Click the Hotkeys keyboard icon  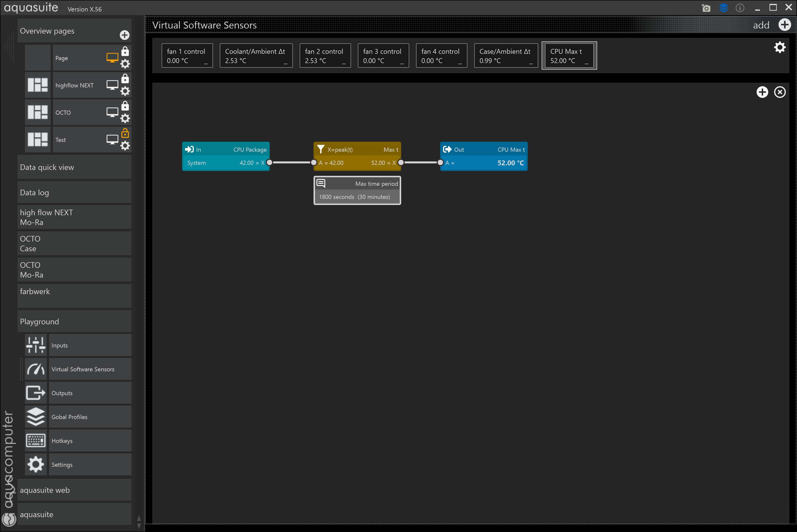[36, 441]
